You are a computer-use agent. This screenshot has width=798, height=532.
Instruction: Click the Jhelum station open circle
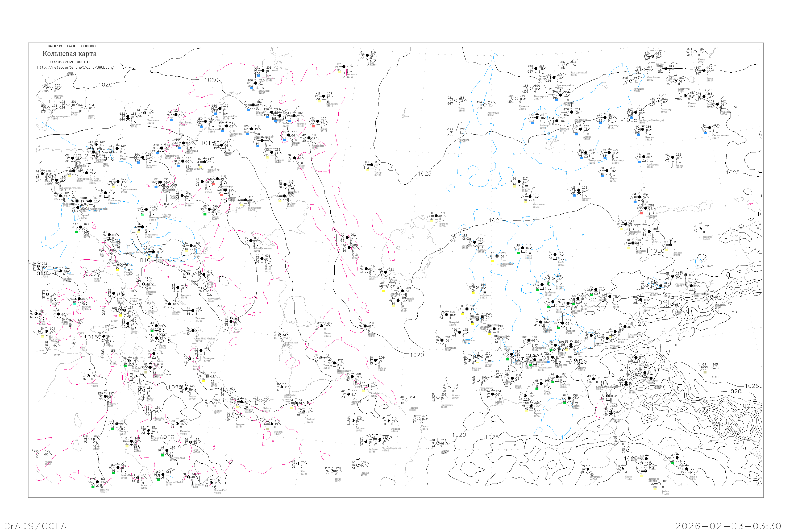click(659, 484)
